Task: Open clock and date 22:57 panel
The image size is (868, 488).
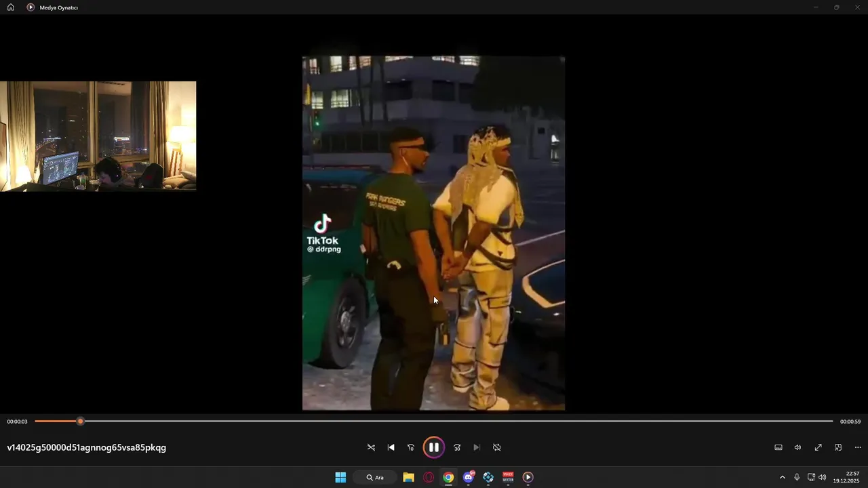Action: coord(846,477)
